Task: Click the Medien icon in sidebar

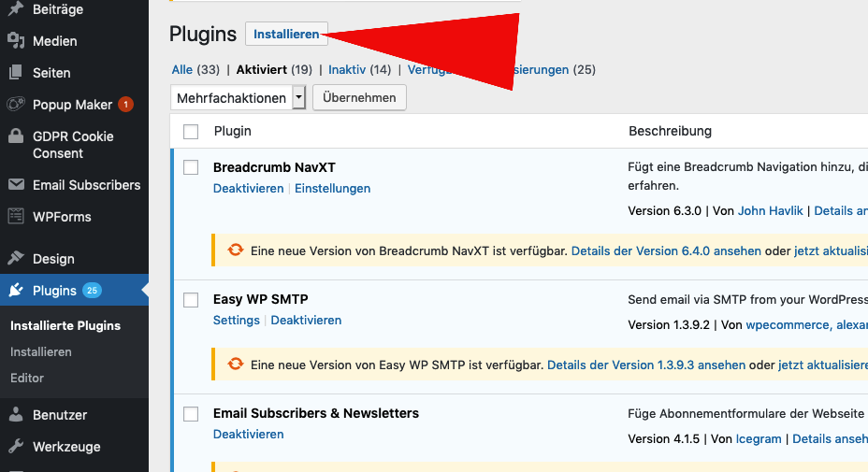Action: 16,41
